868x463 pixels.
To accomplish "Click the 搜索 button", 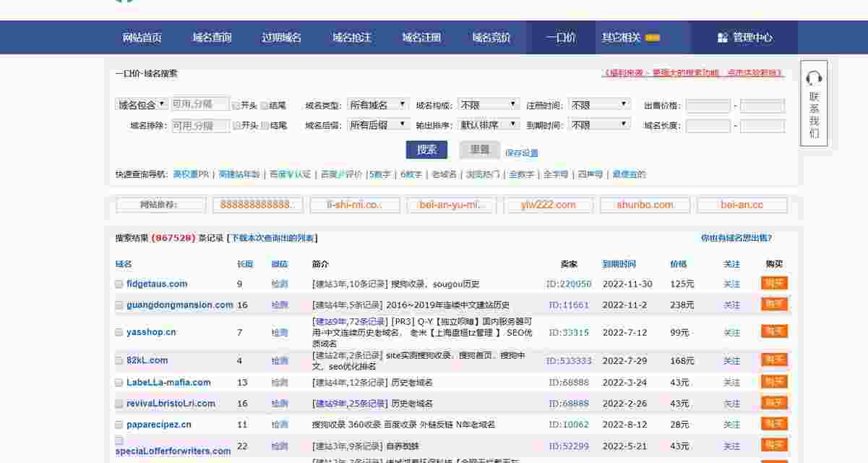I will [x=427, y=150].
